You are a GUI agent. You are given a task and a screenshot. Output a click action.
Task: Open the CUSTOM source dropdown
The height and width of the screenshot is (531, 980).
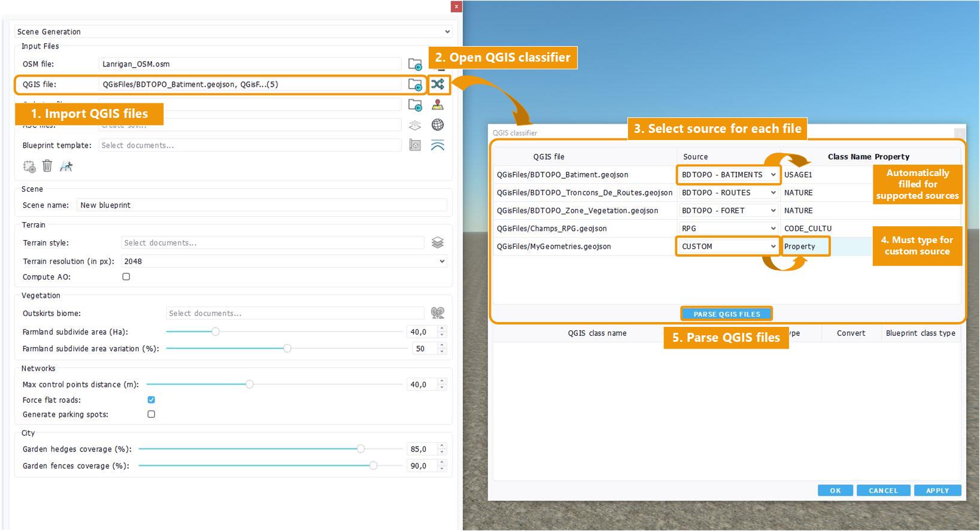tap(727, 246)
